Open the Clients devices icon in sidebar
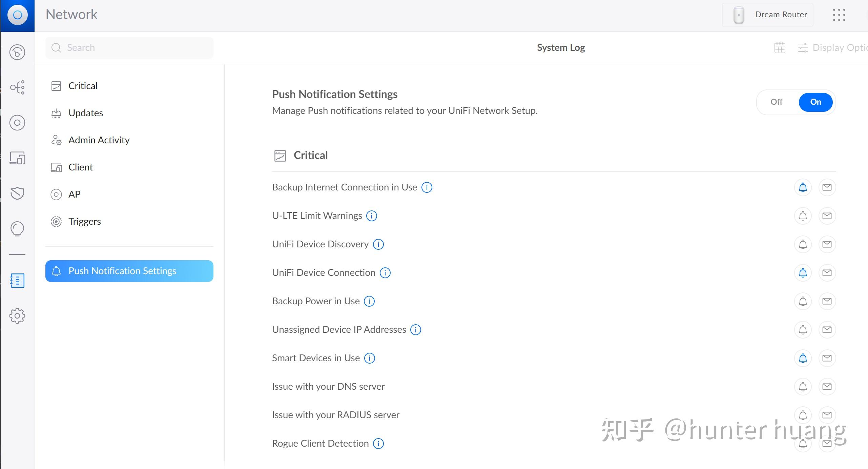 click(17, 158)
